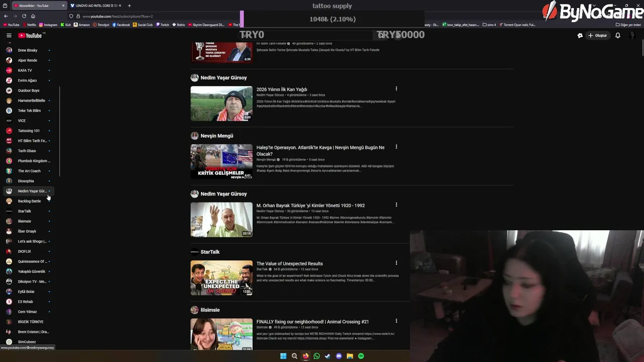Viewport: 644px width, 362px height.
Task: Open the Tattooing 101 subscription channel
Action: [x=28, y=131]
